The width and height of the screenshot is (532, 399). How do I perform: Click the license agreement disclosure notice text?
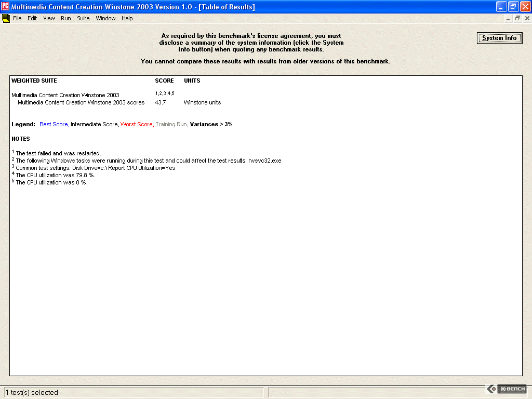tap(251, 43)
